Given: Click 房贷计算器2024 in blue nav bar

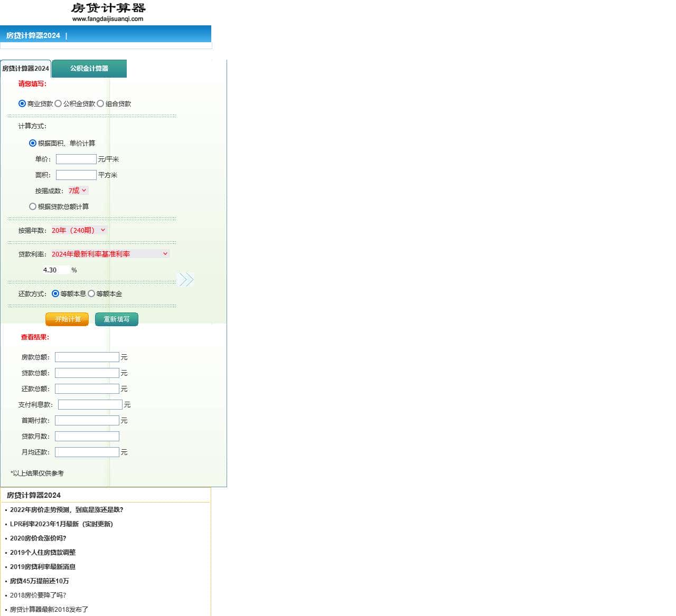Looking at the screenshot, I should pyautogui.click(x=33, y=35).
